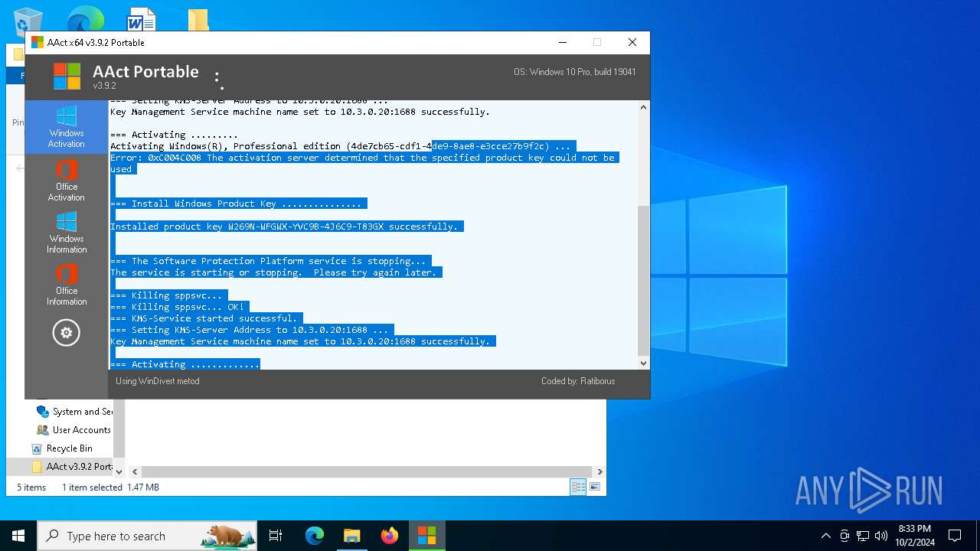Click the taskbar clock and date
Viewport: 980px width, 551px height.
tap(914, 536)
